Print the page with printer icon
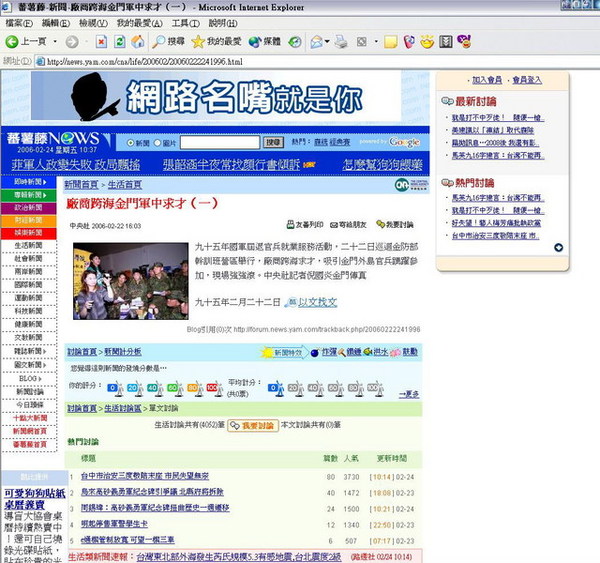600x563 pixels. click(341, 42)
